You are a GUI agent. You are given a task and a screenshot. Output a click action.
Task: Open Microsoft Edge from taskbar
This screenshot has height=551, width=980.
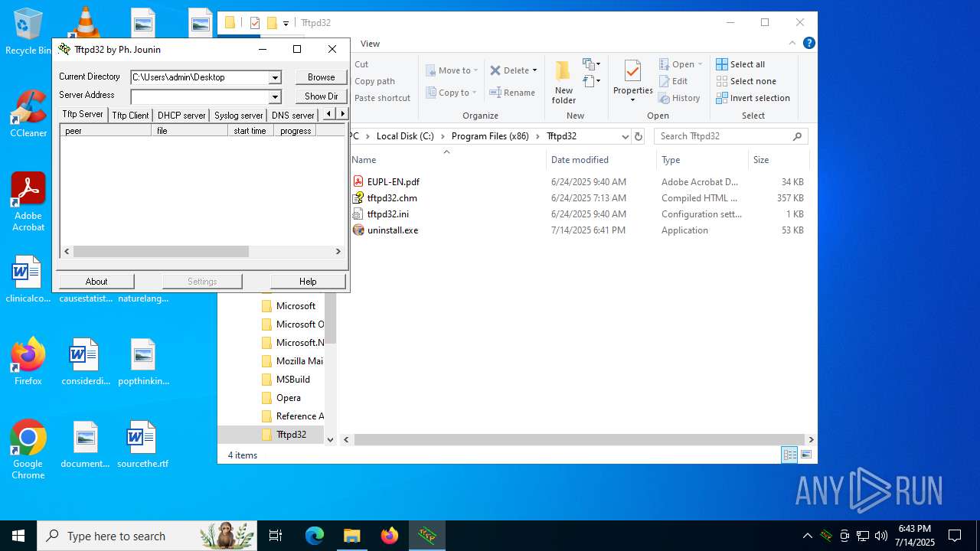315,536
